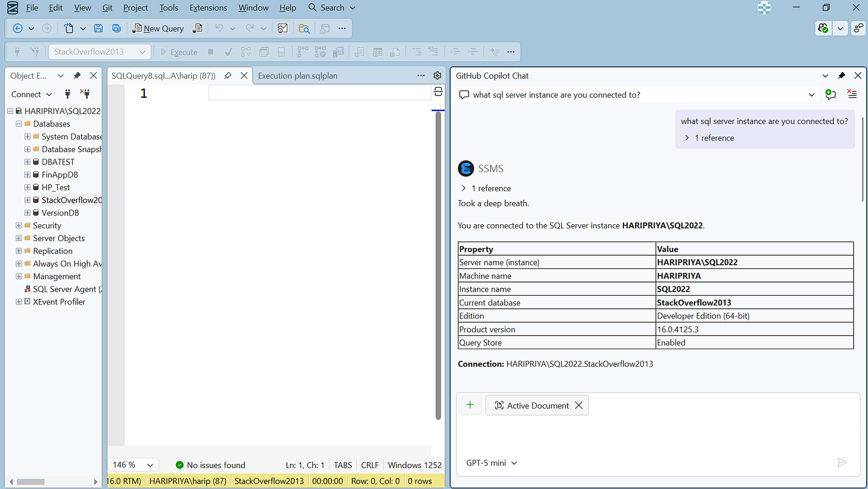Click the Connect plug icon in SQL toolbar

coord(17,52)
